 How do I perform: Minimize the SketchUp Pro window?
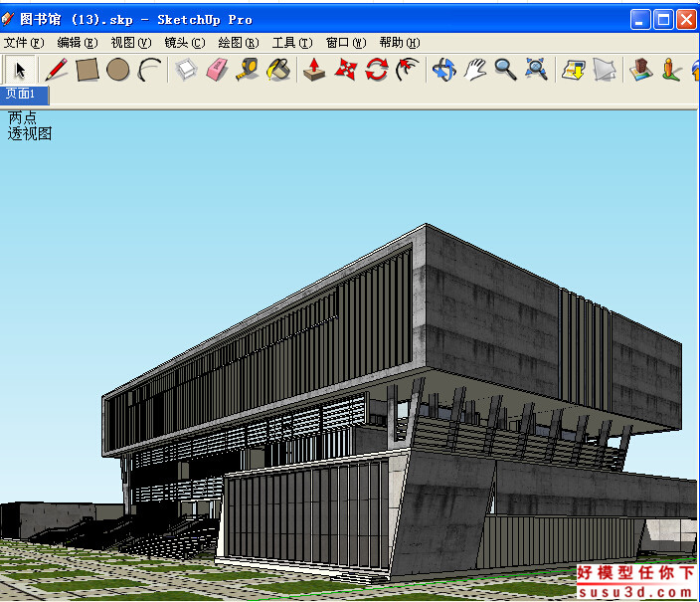[x=639, y=20]
